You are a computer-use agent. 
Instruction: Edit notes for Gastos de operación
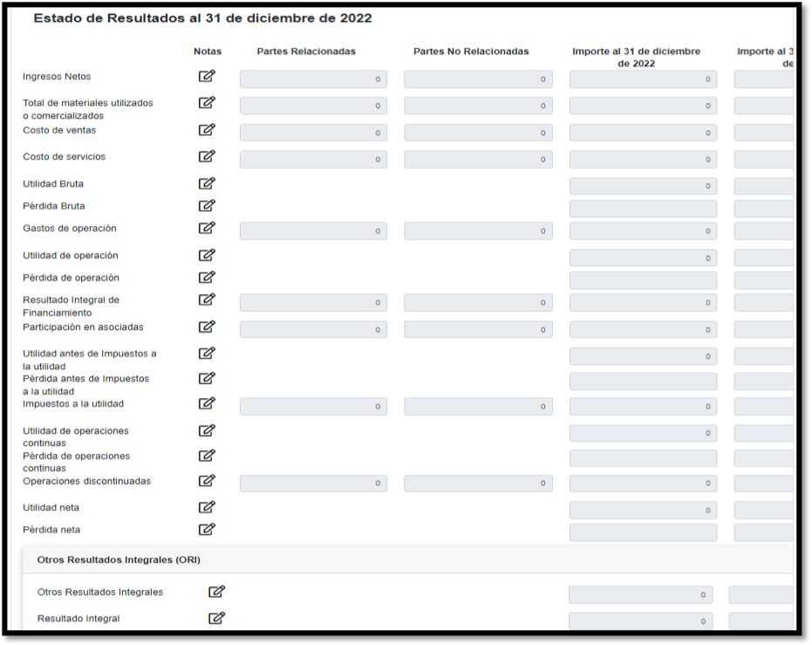[x=207, y=228]
